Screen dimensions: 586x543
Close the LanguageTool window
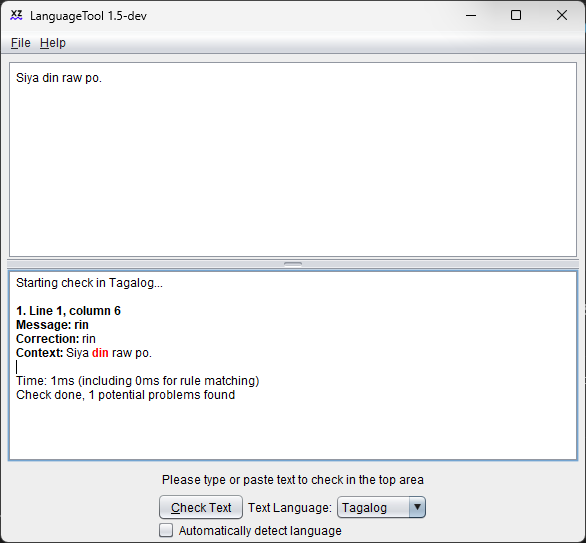[562, 16]
